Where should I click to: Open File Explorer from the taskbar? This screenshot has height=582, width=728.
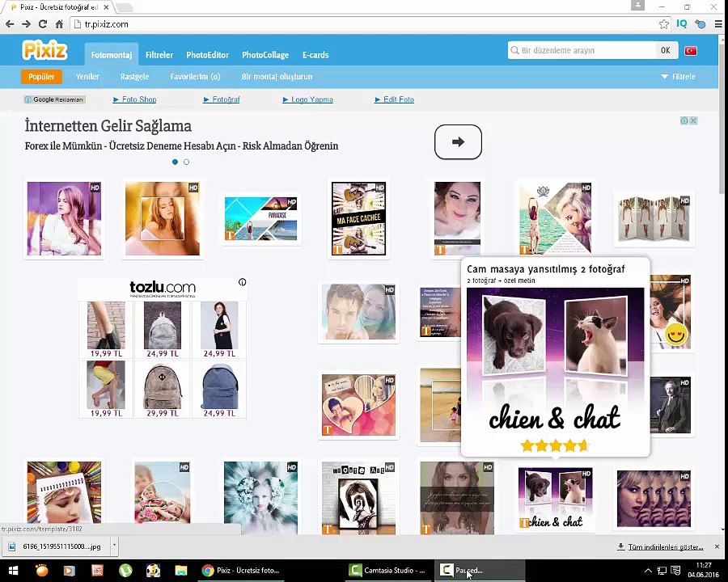point(180,571)
